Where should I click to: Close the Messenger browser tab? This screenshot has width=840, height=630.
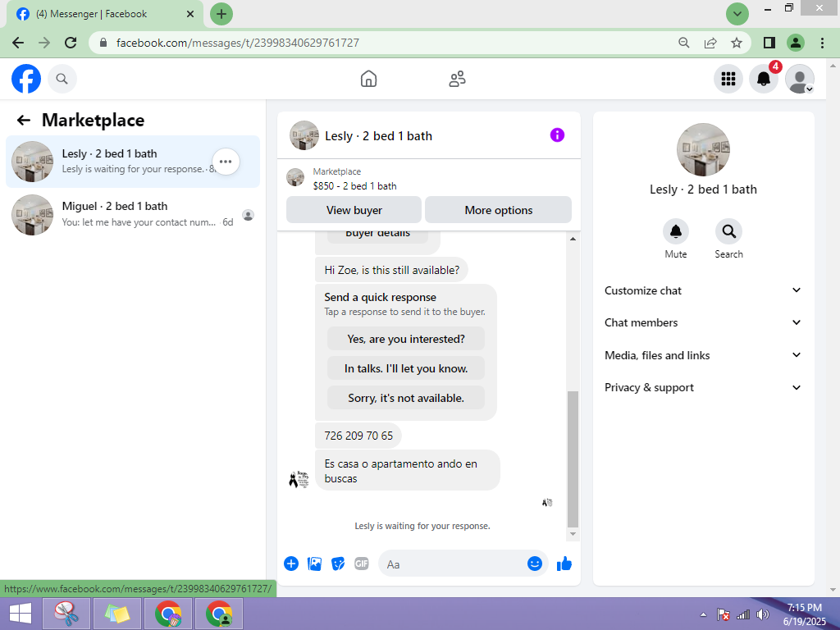click(x=189, y=14)
